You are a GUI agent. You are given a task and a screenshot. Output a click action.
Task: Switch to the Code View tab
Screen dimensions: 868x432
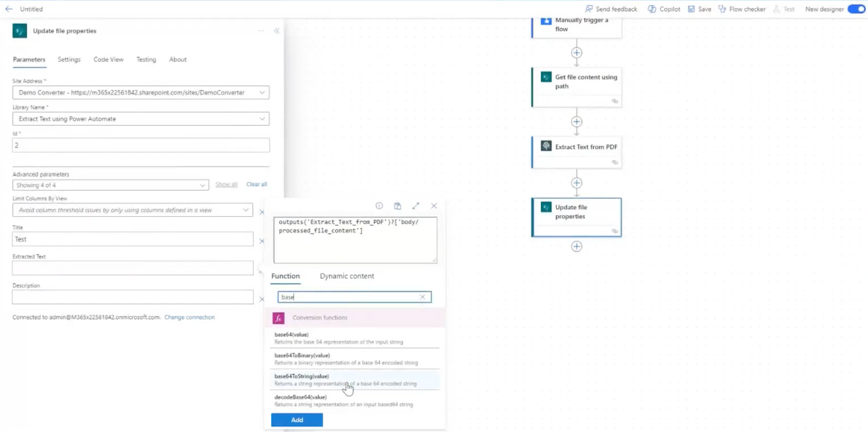click(x=108, y=60)
